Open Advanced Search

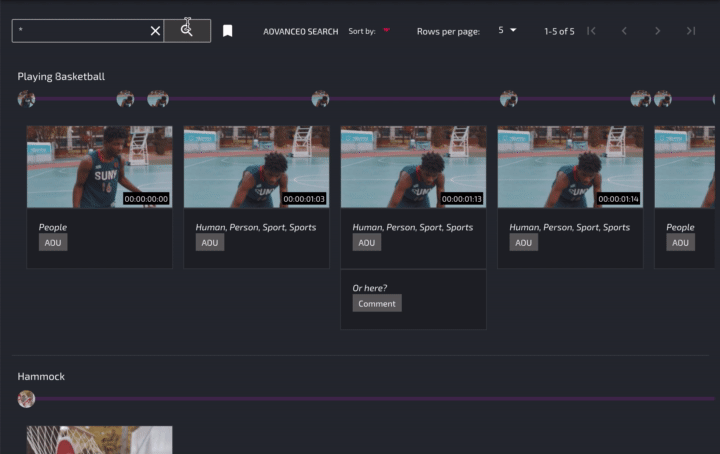pyautogui.click(x=300, y=31)
